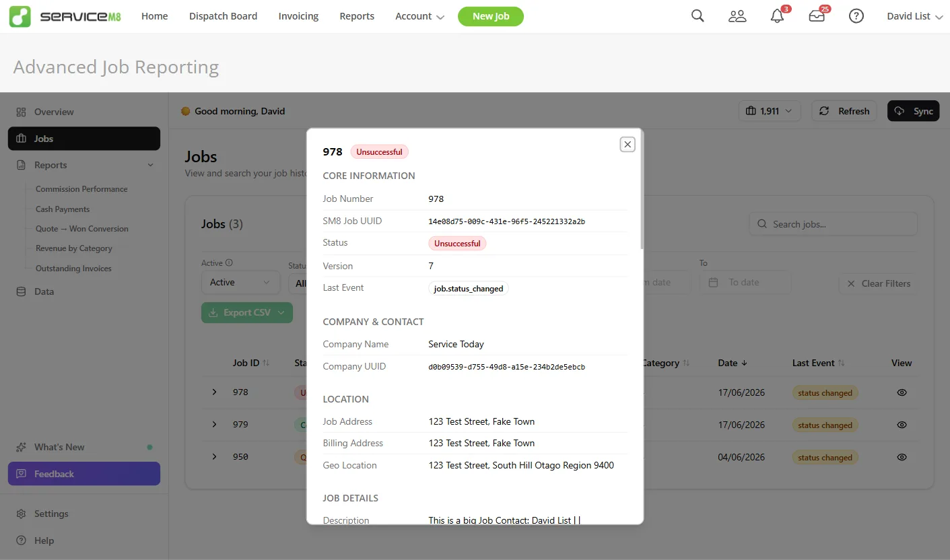
Task: Click the New Job button
Action: click(x=491, y=16)
